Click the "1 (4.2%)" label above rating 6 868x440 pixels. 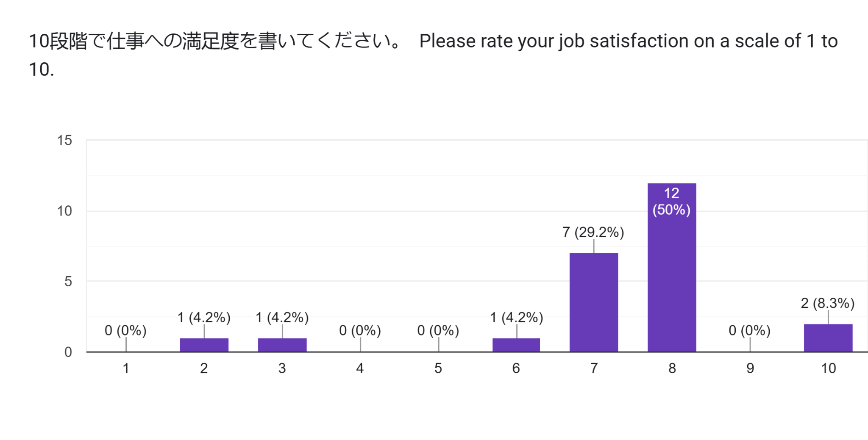coord(516,317)
